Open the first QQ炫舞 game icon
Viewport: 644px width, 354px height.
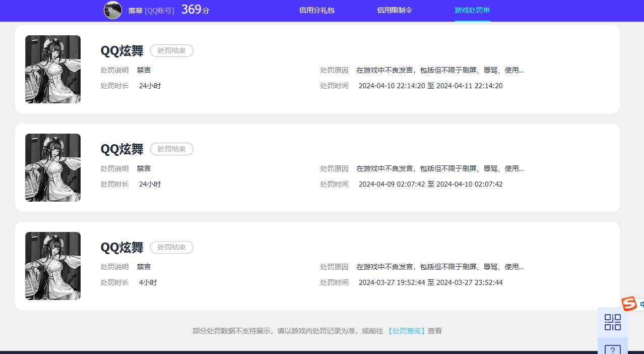click(52, 69)
